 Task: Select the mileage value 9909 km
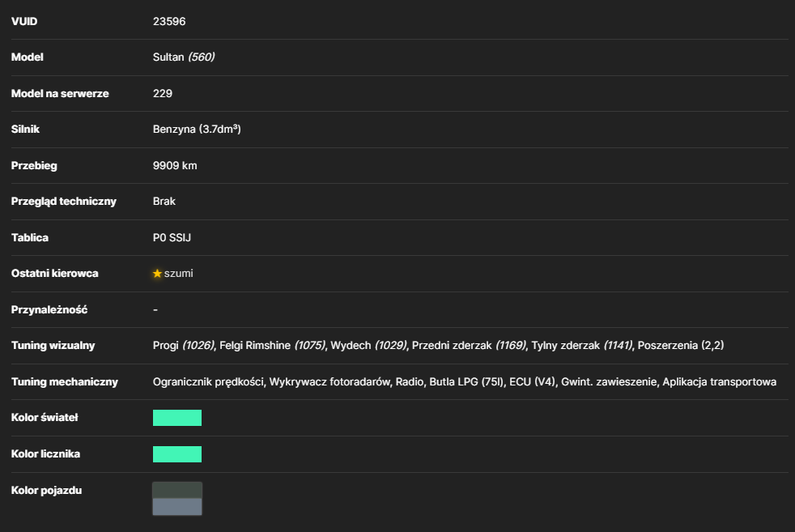(175, 166)
